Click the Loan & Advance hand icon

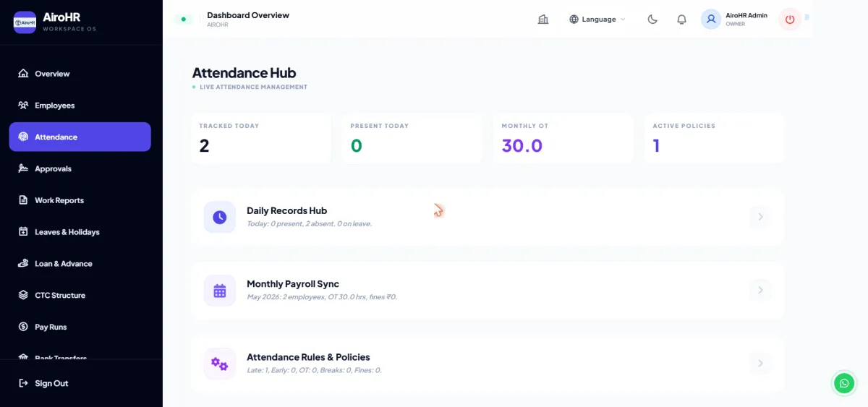pyautogui.click(x=23, y=264)
